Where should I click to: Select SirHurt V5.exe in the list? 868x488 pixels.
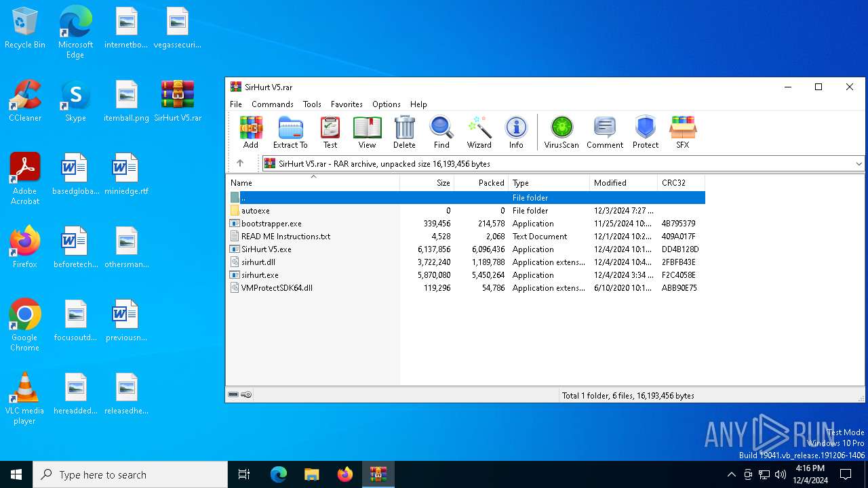[466, 249]
